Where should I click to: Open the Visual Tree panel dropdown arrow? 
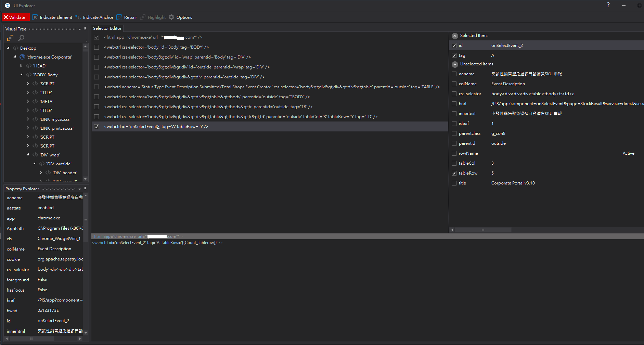(x=80, y=29)
